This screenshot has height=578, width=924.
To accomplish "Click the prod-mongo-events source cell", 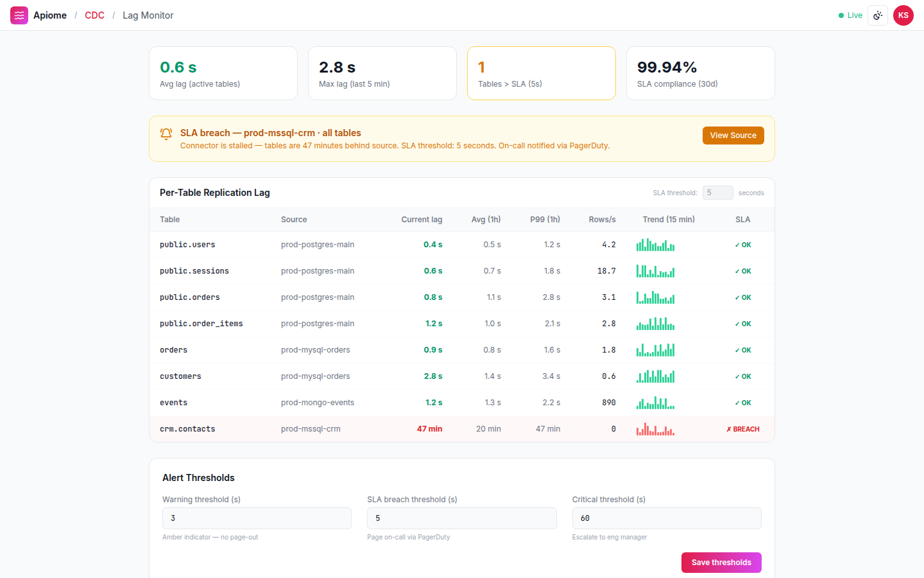I will click(318, 403).
